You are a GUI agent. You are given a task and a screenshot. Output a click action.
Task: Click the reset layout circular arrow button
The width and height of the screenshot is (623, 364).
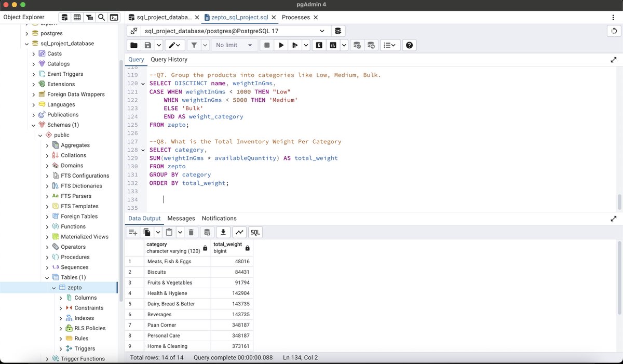point(614,31)
